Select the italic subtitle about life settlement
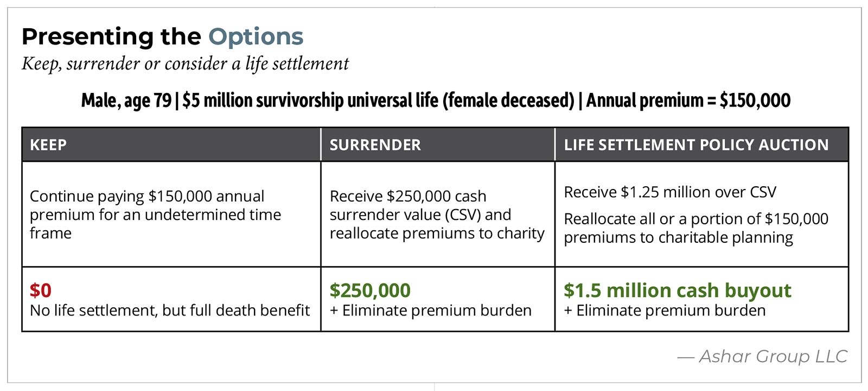Screen dimensions: 868x391 click(185, 64)
